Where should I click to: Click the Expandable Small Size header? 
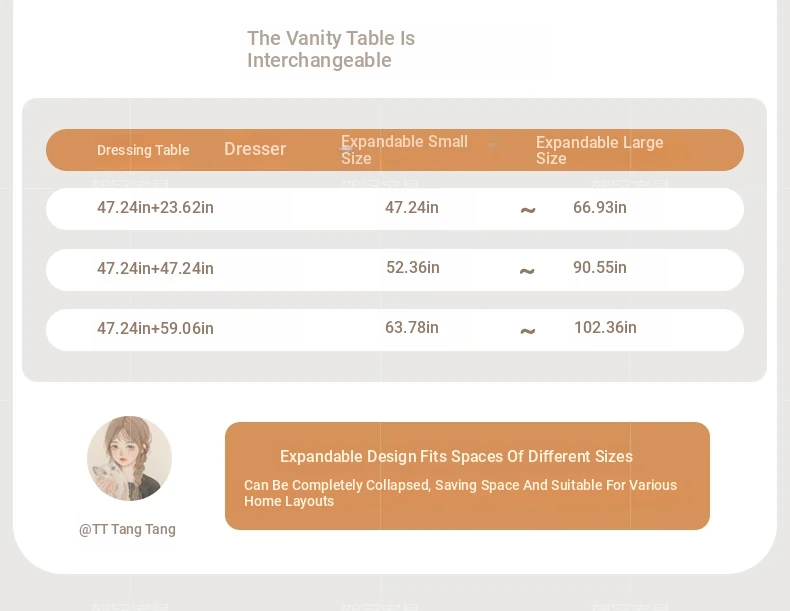pyautogui.click(x=404, y=150)
